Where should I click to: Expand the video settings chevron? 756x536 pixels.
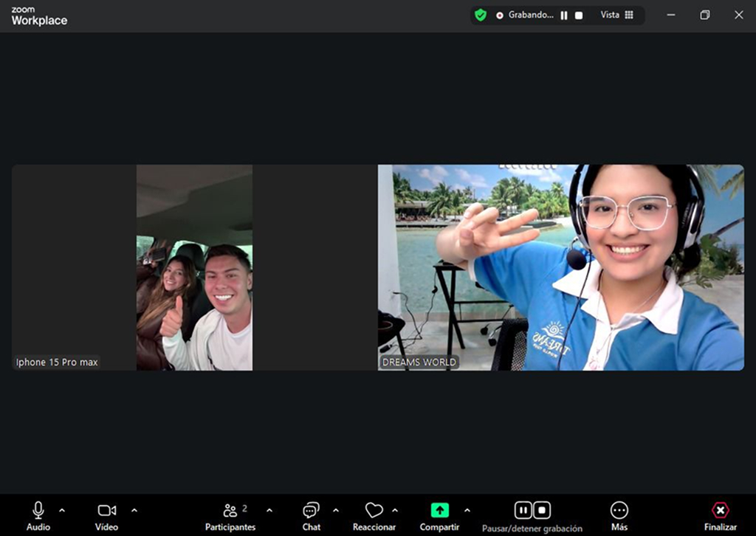pos(134,510)
